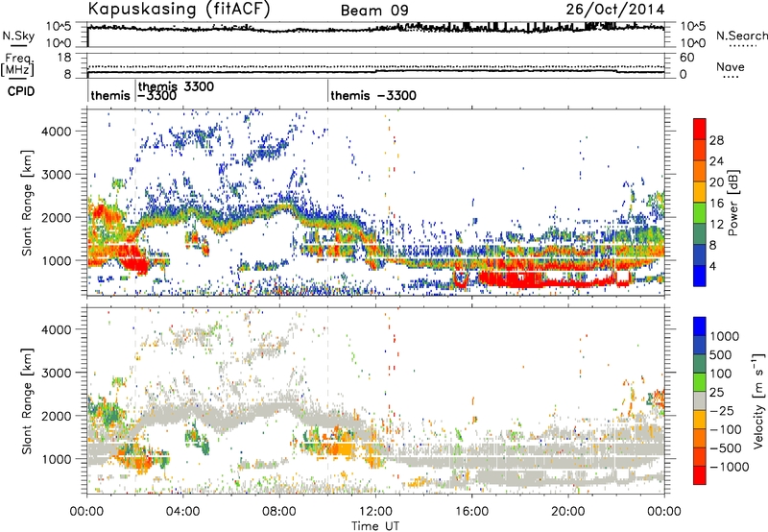
Task: Click the 4000 tick of the power panel
Action: point(56,132)
